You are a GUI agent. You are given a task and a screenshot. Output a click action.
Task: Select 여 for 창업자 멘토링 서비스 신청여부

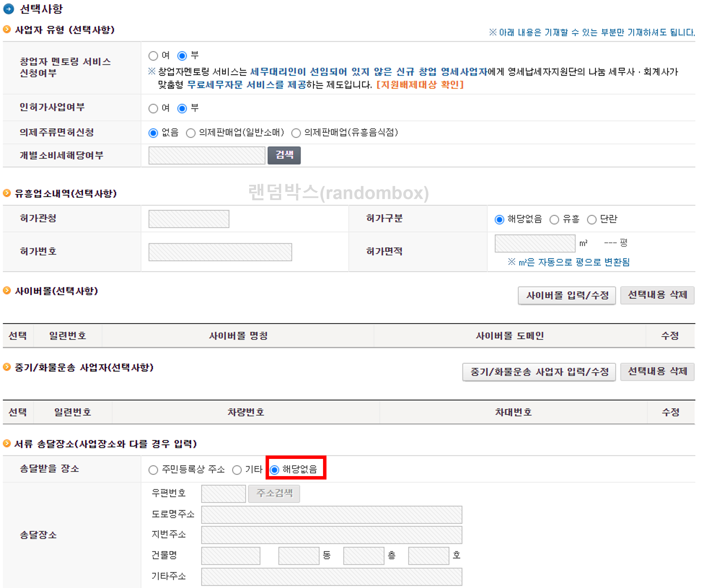click(153, 56)
